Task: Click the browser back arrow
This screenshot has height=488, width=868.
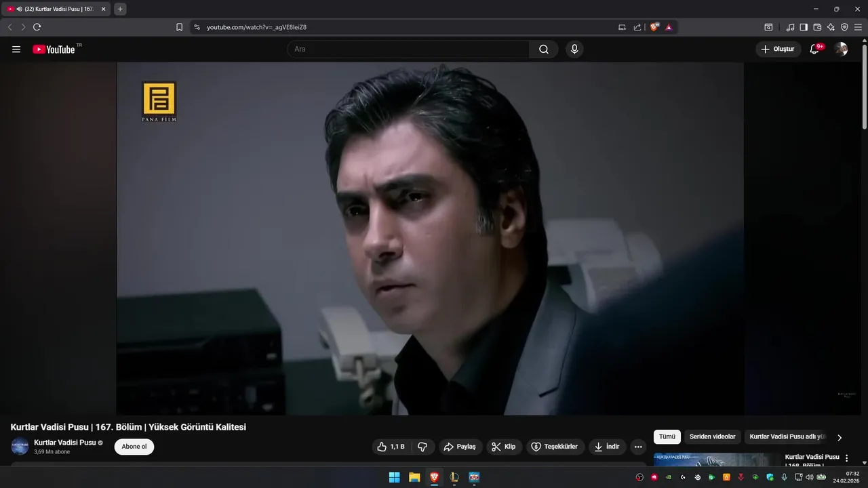Action: (9, 27)
